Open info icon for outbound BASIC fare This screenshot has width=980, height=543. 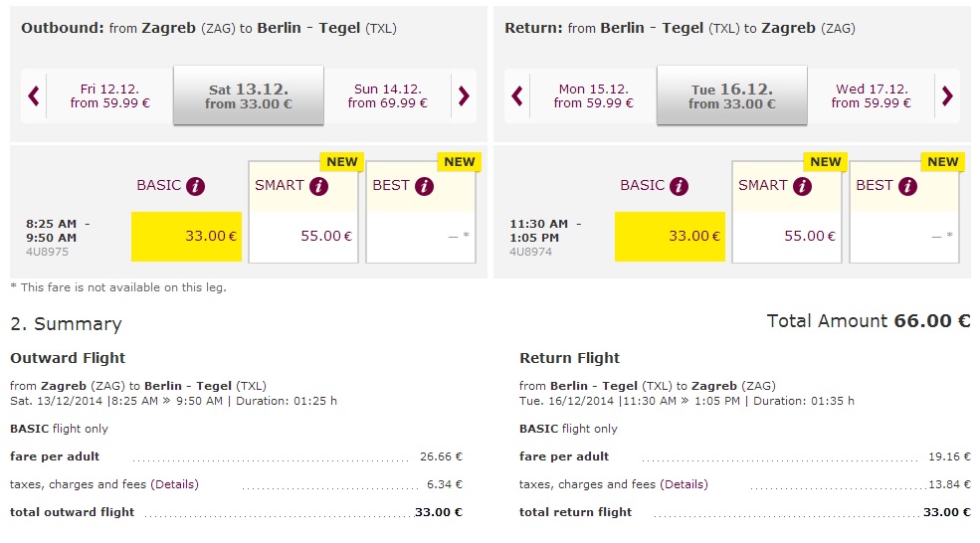pos(196,186)
